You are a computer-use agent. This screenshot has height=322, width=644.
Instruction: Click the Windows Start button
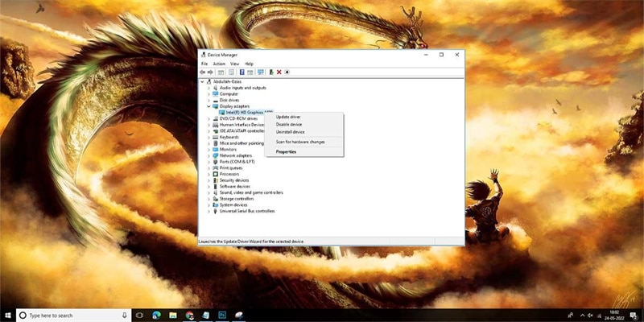coord(7,316)
